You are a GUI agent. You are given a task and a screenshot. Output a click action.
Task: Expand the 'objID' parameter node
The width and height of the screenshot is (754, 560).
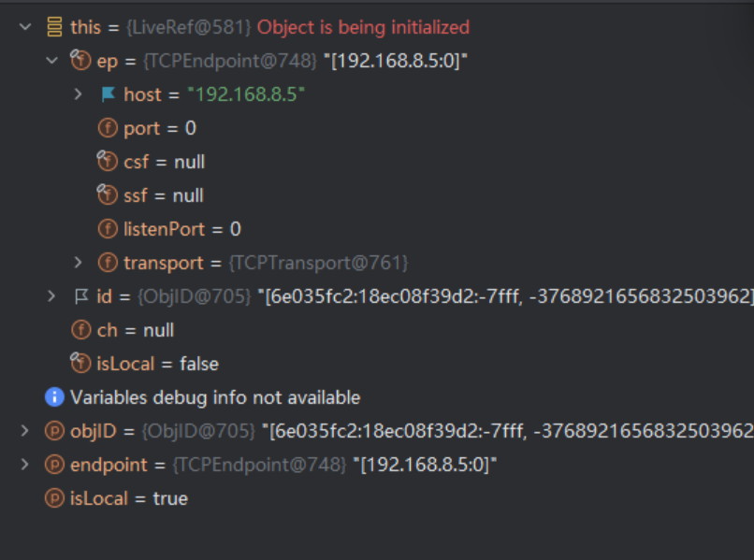25,431
